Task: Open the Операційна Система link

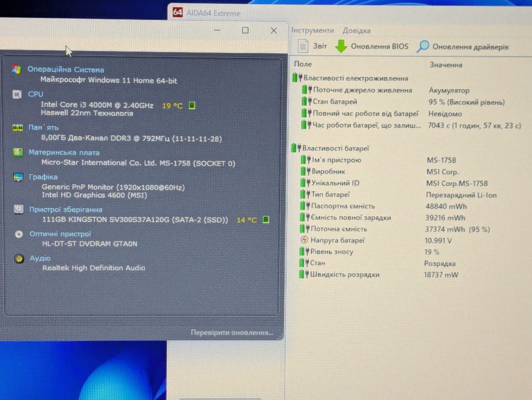Action: tap(66, 70)
